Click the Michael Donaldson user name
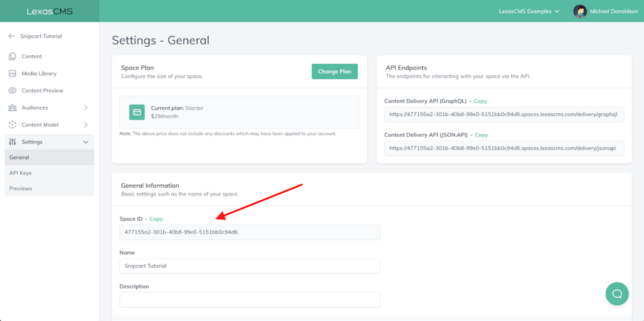 tap(614, 11)
